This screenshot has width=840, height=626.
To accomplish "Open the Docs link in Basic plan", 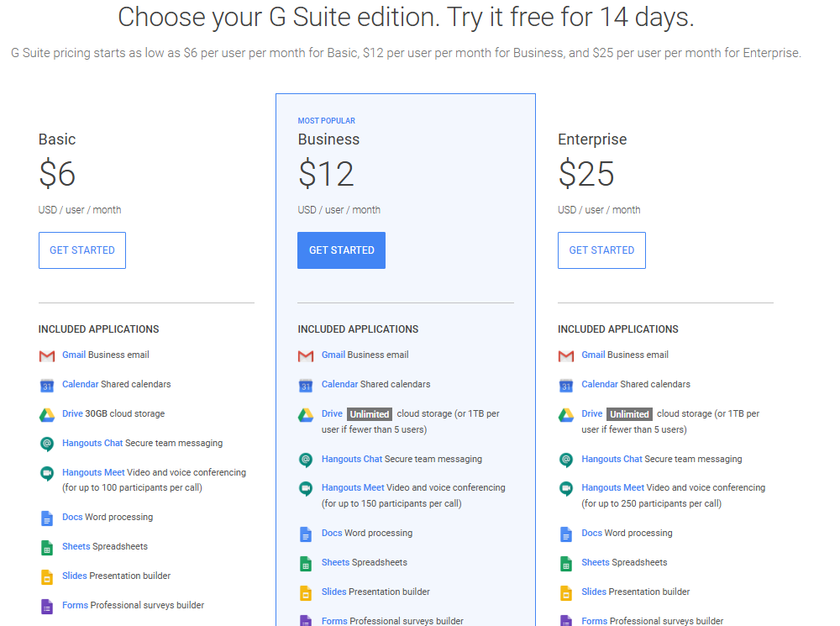I will click(72, 518).
